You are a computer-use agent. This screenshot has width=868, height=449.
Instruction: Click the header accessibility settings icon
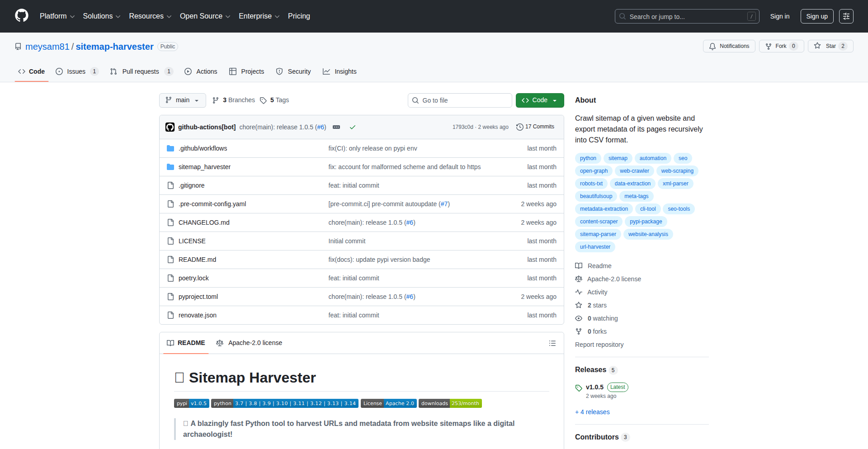(x=846, y=16)
